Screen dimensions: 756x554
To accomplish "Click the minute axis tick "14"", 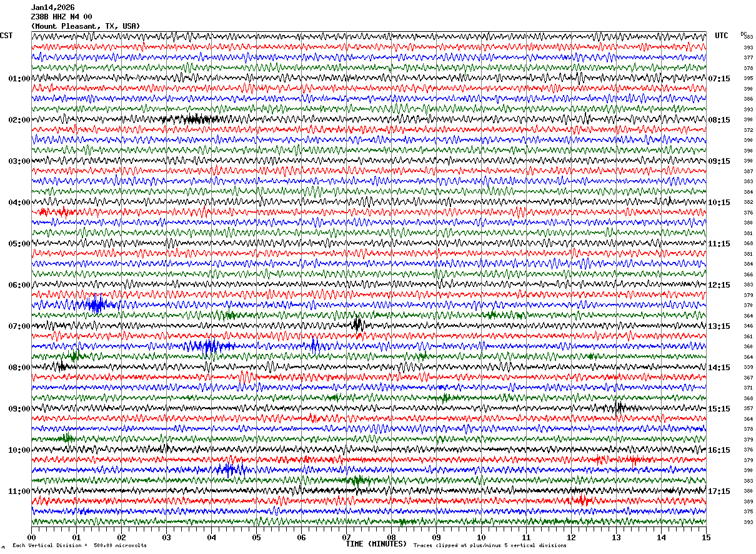I will [661, 537].
